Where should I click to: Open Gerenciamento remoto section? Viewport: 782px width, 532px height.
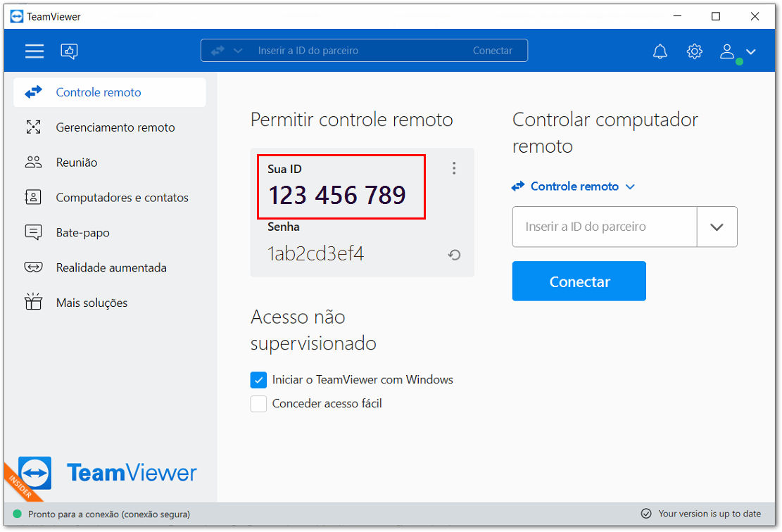click(x=110, y=127)
